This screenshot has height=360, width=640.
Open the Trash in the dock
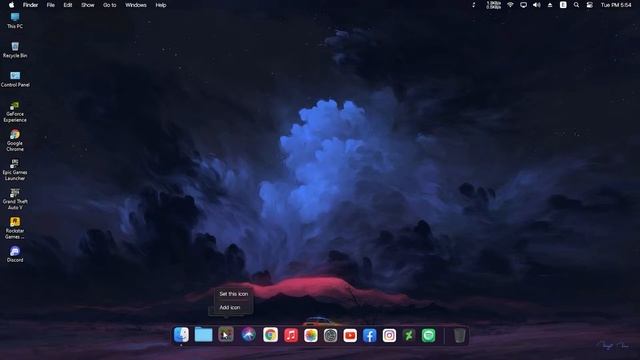459,336
